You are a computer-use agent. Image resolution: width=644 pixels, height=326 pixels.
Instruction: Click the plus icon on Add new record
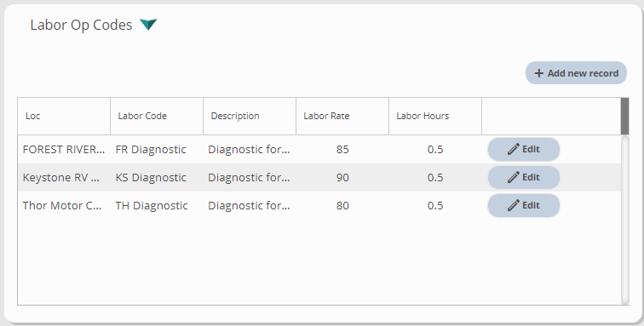pos(539,73)
